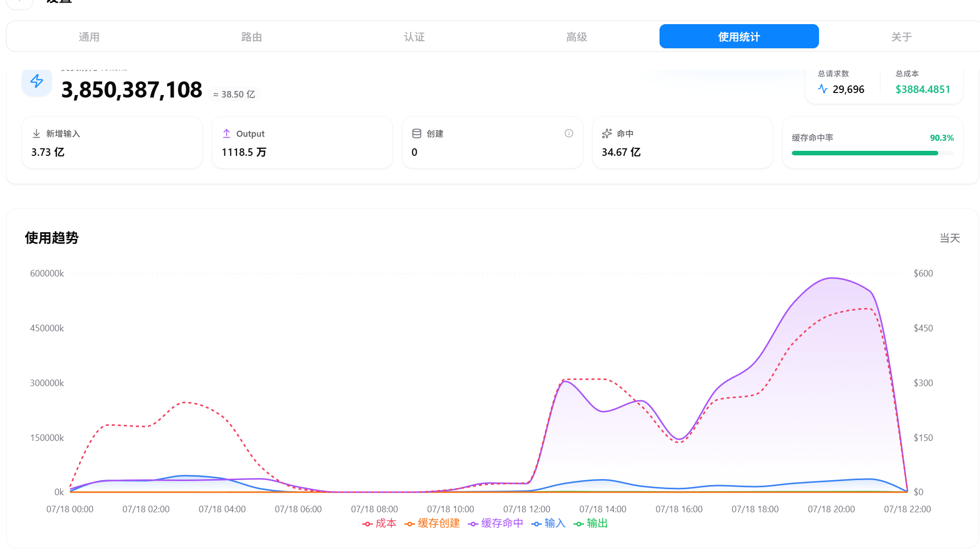Click the total cost $3884.4851
Image resolution: width=980 pixels, height=553 pixels.
[923, 89]
